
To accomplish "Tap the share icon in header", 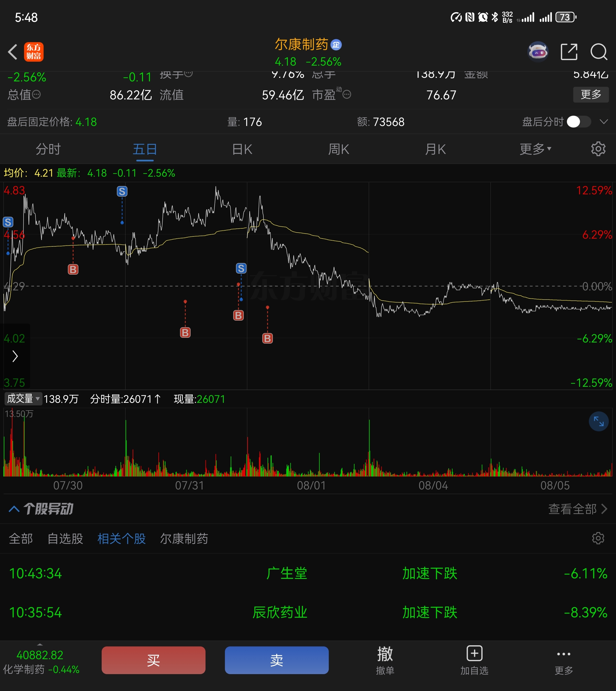I will point(569,52).
